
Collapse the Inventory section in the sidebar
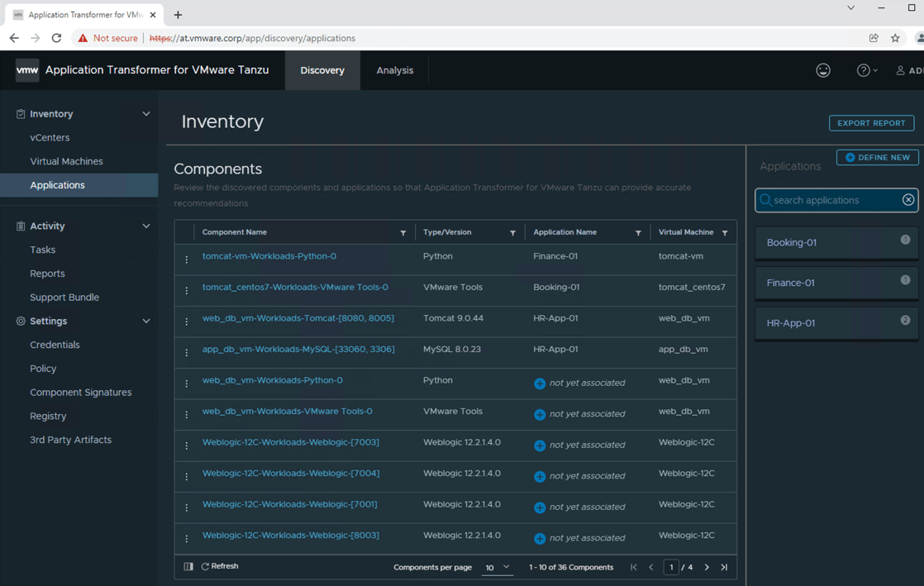pos(146,113)
